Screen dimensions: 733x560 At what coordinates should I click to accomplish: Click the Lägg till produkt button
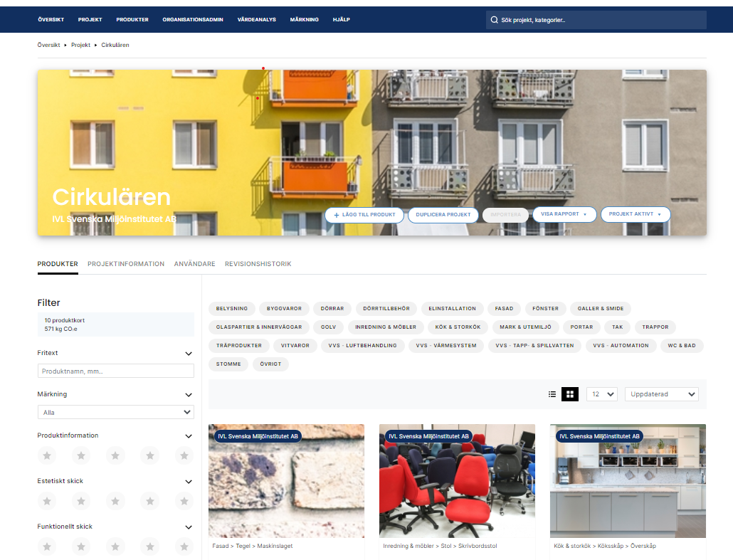click(x=364, y=214)
